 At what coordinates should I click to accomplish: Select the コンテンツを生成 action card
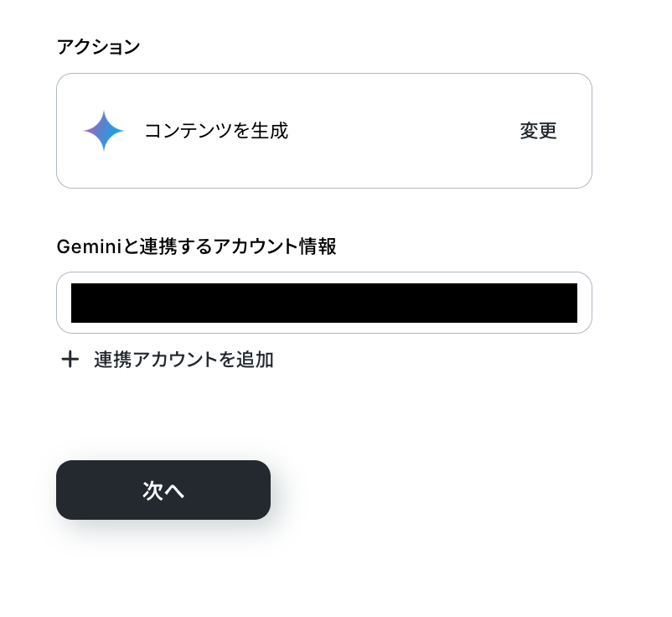pyautogui.click(x=324, y=131)
